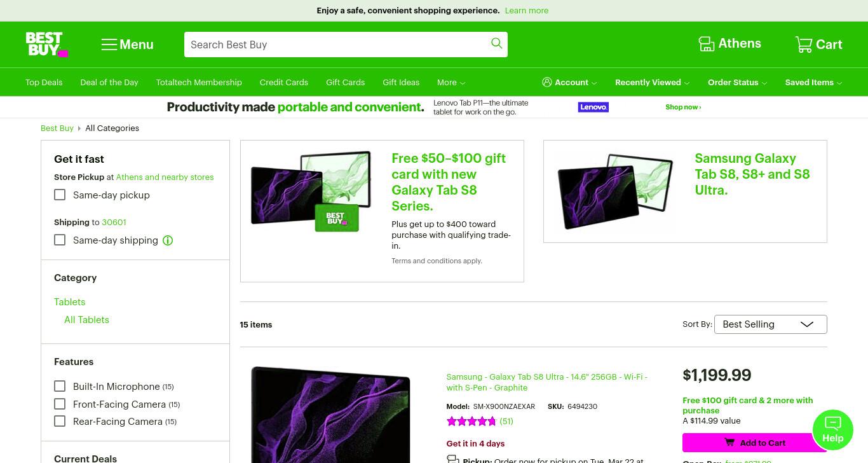Click the same-day shipping info icon
The height and width of the screenshot is (463, 868).
pyautogui.click(x=168, y=240)
